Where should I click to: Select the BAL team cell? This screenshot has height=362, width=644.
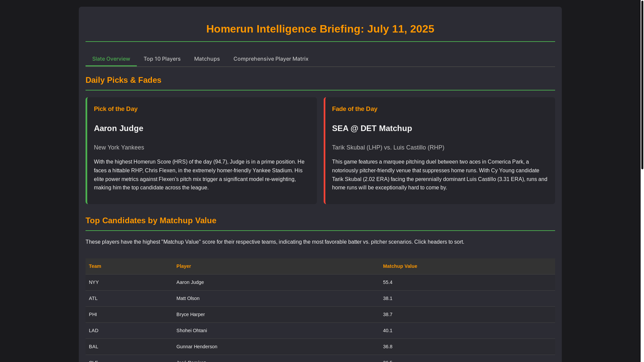[x=129, y=347]
